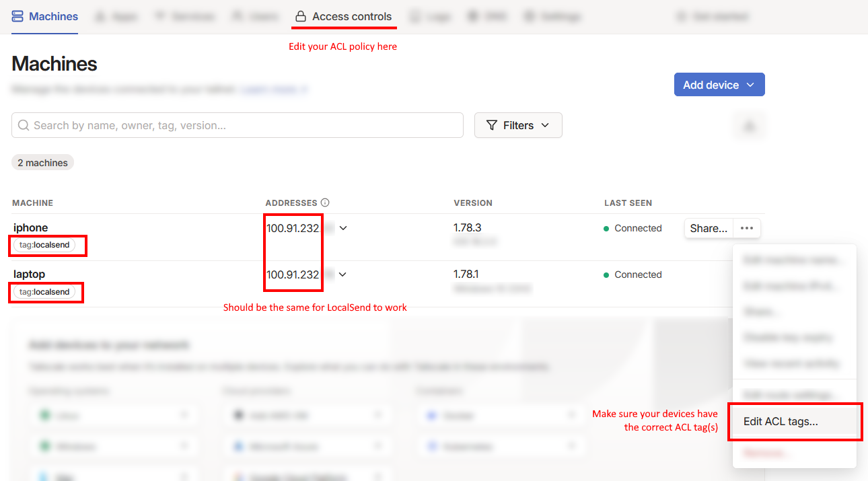Click the Kubernetes icon under Containers
Screen dimensions: 868x481
tap(431, 446)
